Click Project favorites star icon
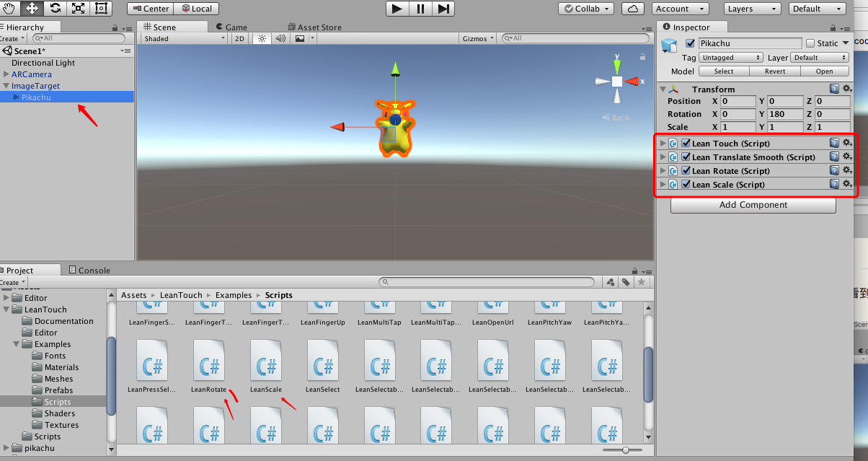 coord(642,282)
